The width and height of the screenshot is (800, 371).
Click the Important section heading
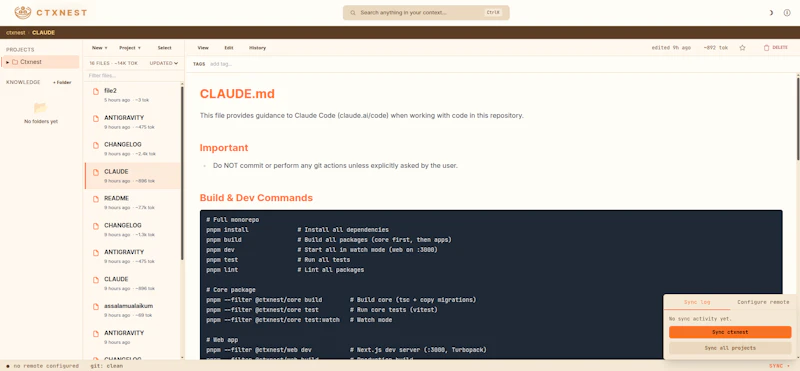[224, 148]
